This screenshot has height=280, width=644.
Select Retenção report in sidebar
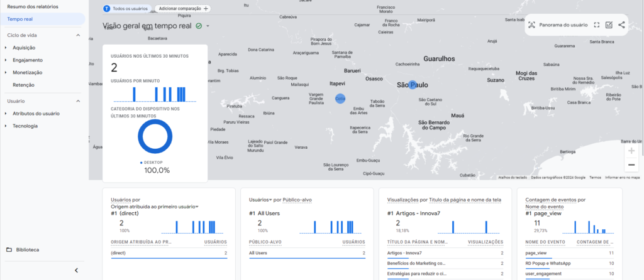coord(23,84)
